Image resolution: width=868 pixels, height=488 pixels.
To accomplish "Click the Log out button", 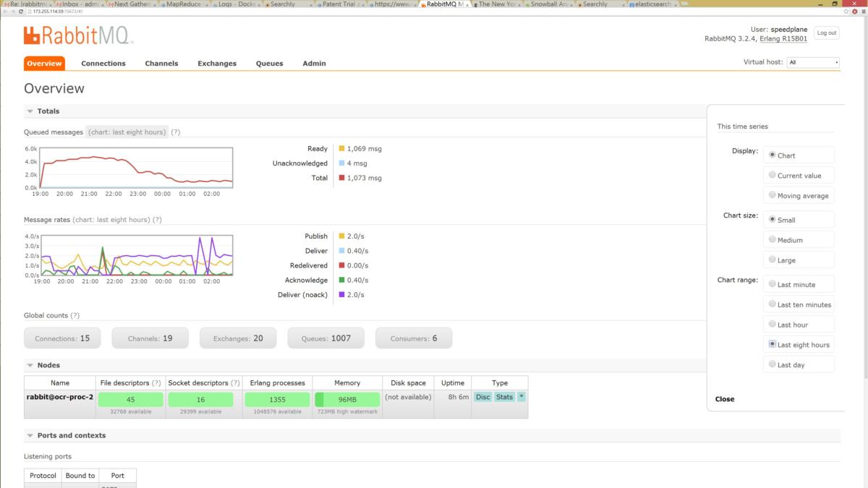I will pyautogui.click(x=826, y=33).
